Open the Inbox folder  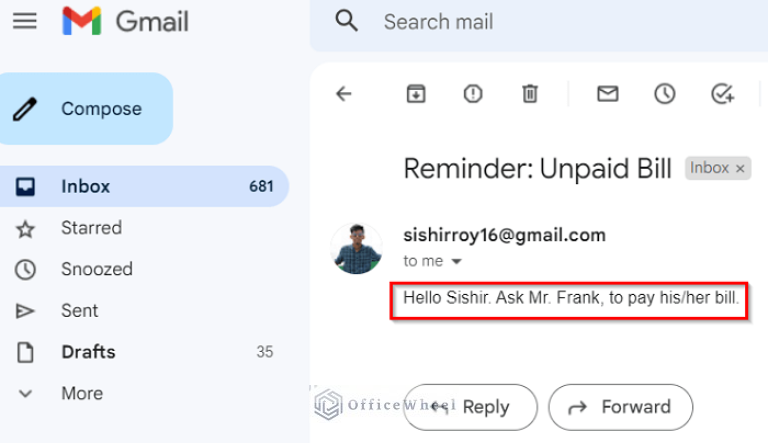pos(86,186)
